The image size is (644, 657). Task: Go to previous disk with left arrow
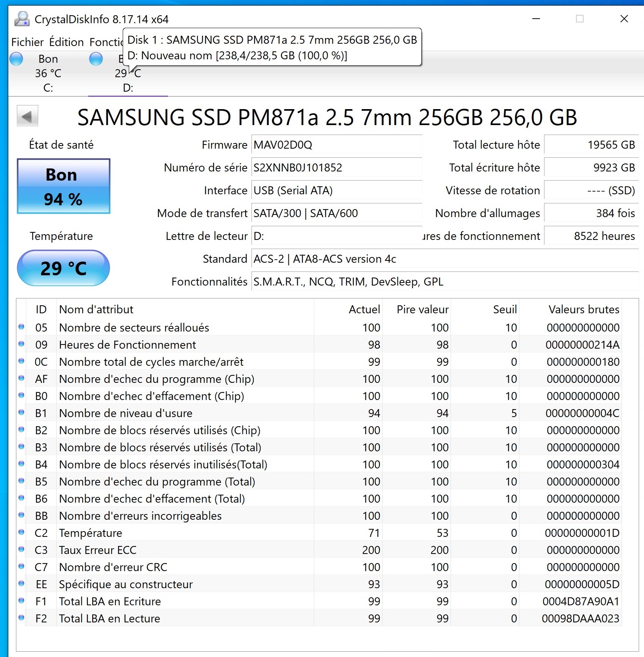[x=27, y=116]
